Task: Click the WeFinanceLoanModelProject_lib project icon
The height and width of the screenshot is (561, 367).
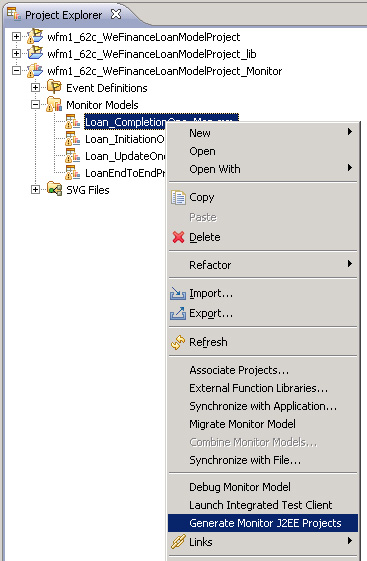Action: pyautogui.click(x=35, y=53)
